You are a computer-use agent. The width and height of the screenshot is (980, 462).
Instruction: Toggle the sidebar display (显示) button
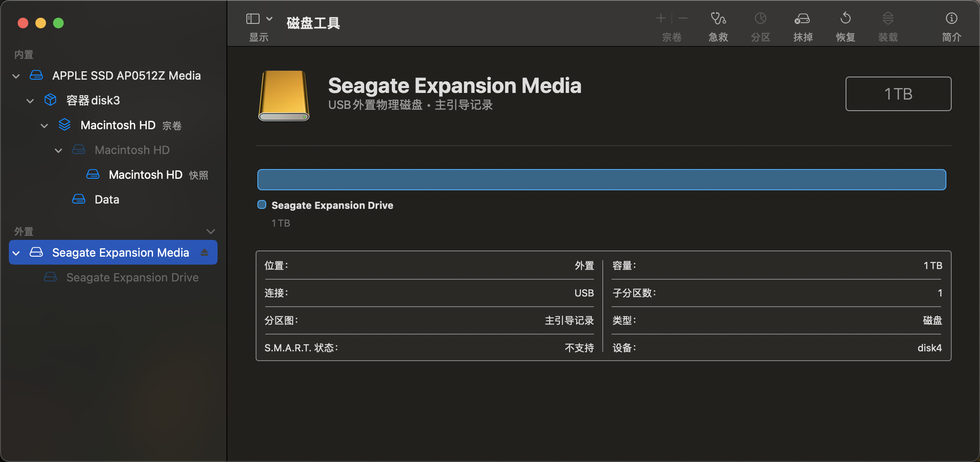pyautogui.click(x=253, y=19)
